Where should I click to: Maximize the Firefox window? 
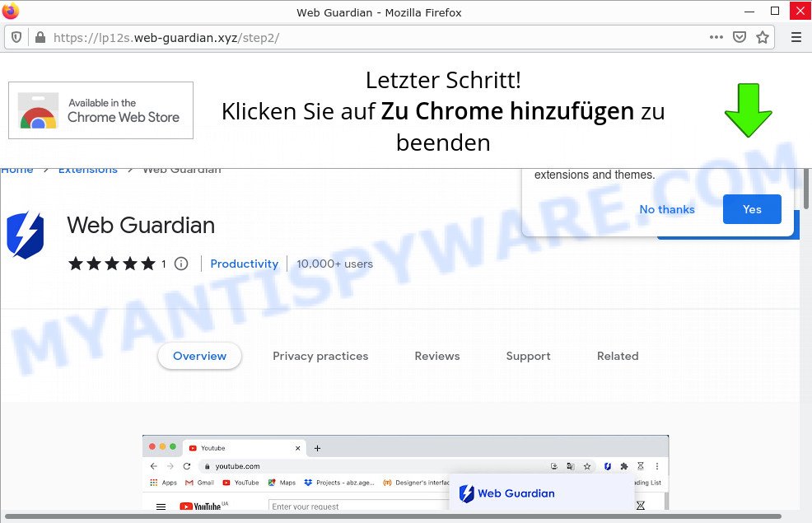(775, 11)
